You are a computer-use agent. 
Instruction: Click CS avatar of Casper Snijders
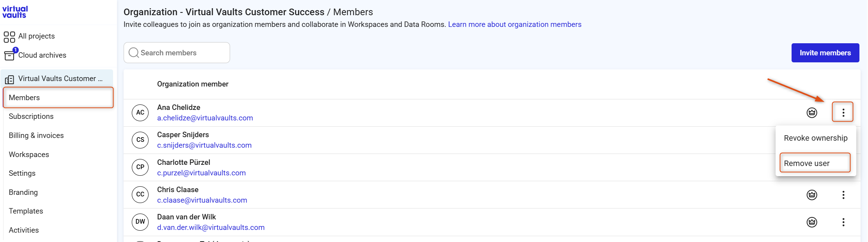140,140
